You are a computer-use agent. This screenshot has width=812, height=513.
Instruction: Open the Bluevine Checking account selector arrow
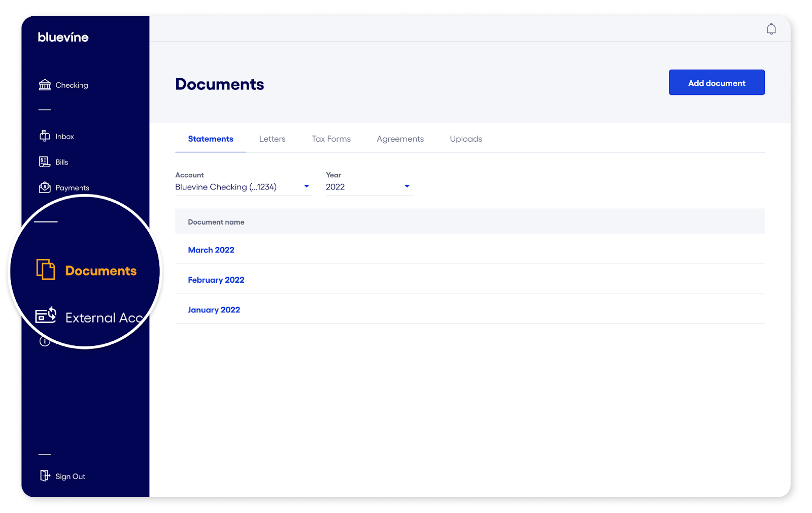click(306, 186)
